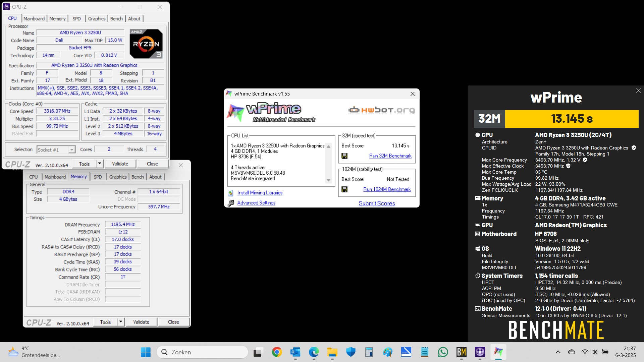The height and width of the screenshot is (362, 644).
Task: Open Wi-Fi network tray icon
Action: pos(585,352)
